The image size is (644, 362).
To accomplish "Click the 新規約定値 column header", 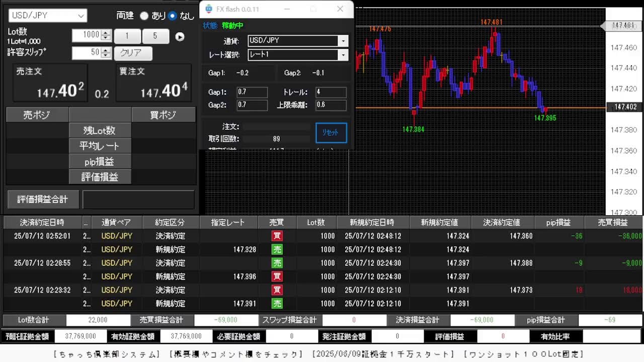I will coord(440,222).
